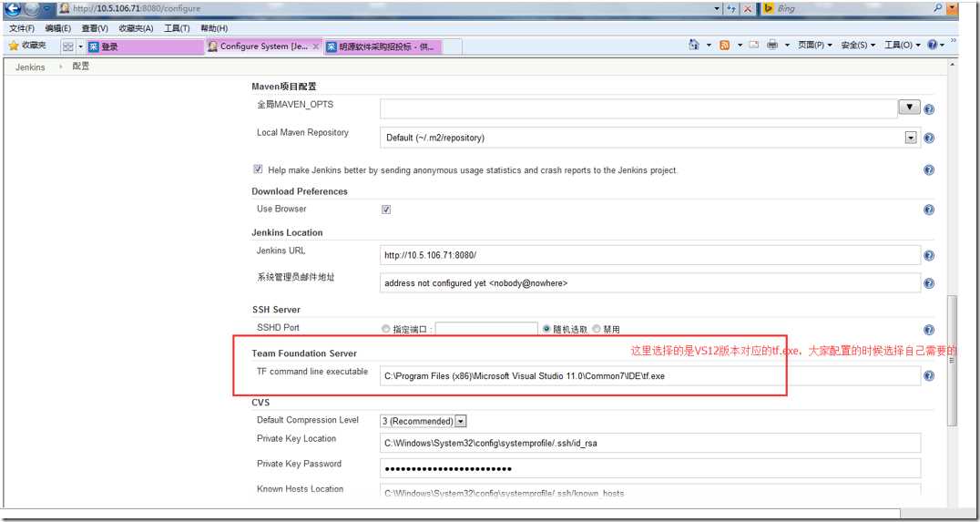Open the Quick Tabs grid icon
Image resolution: width=980 pixels, height=522 pixels.
67,46
